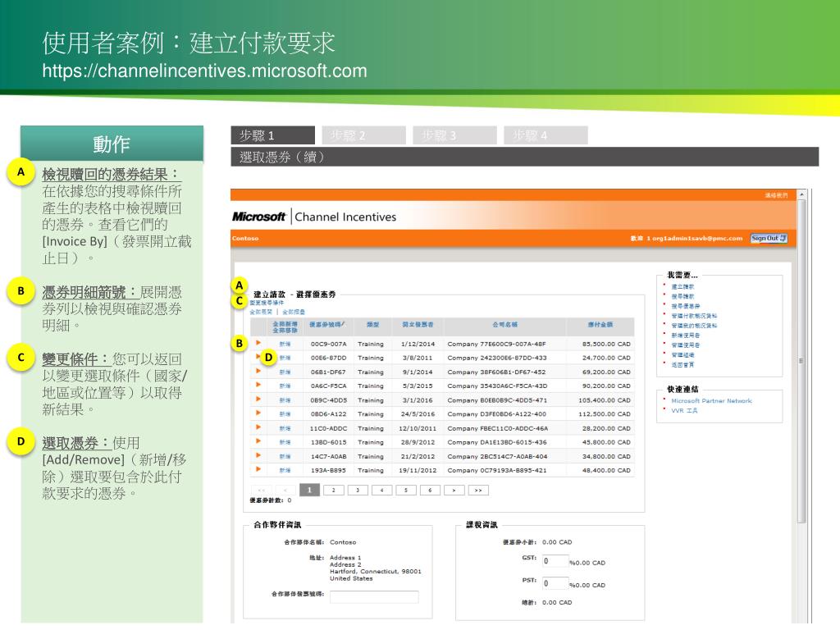The image size is (840, 630).
Task: Open the 新增使用者 sidebar link
Action: [x=685, y=336]
